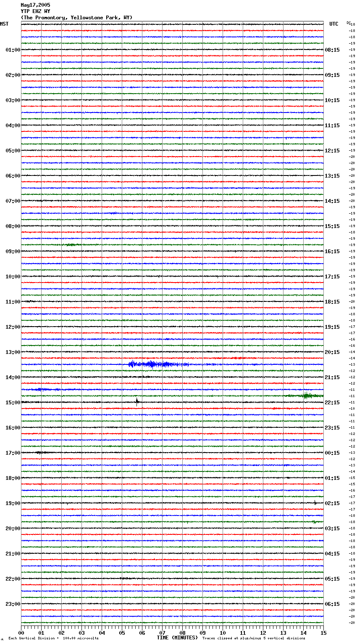Select the 17:00 MST time label
Screen dimensions: 357x644
click(13, 453)
